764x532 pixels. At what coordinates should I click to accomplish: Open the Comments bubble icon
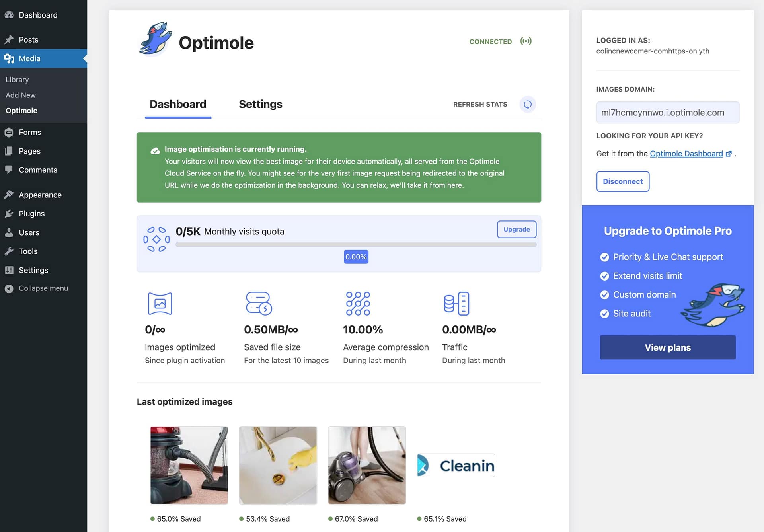[9, 170]
